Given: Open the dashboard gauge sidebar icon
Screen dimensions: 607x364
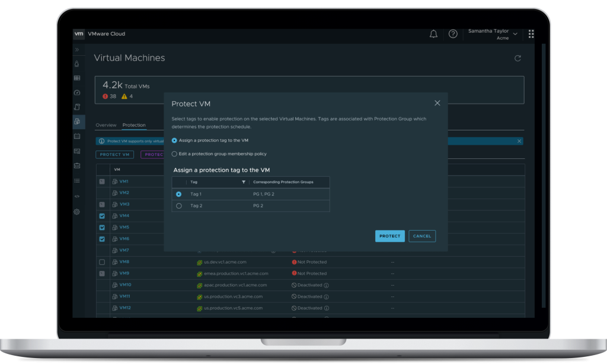Looking at the screenshot, I should (77, 92).
